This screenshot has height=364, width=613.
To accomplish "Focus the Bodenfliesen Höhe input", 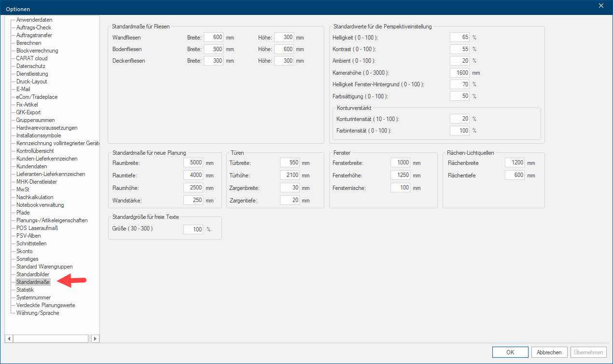I will (284, 49).
